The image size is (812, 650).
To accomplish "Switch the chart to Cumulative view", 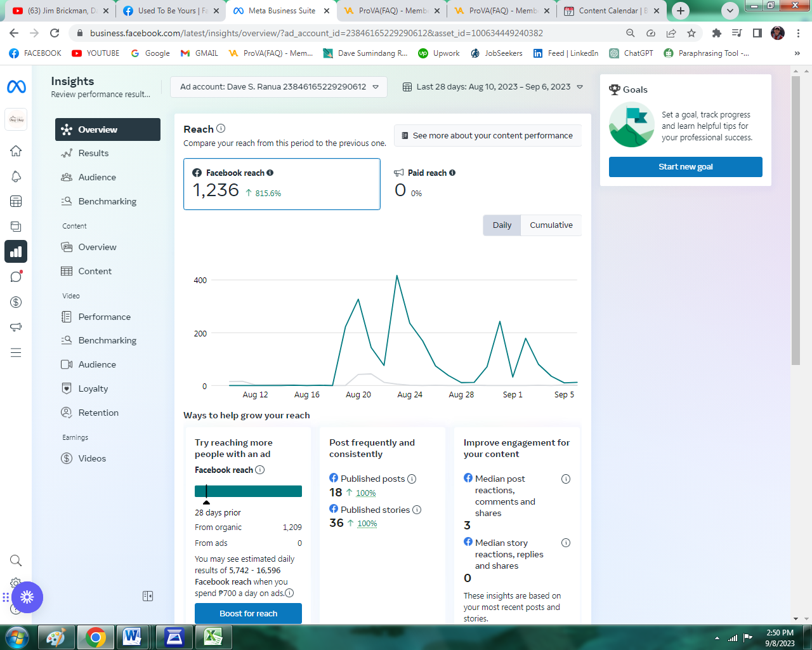I will pos(551,225).
